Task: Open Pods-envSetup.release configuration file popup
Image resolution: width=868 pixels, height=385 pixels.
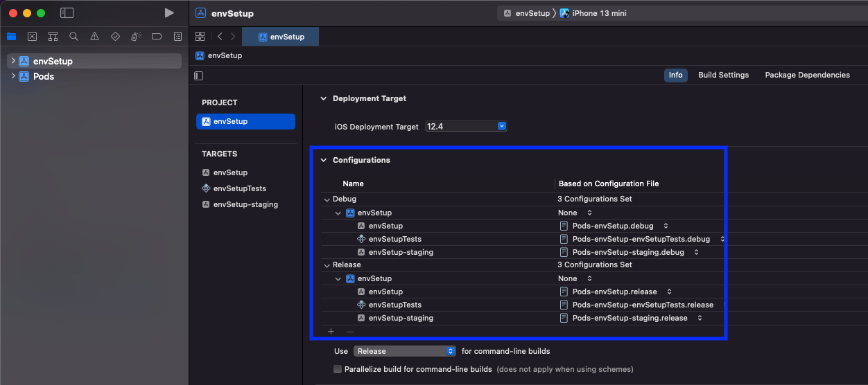Action: point(616,292)
